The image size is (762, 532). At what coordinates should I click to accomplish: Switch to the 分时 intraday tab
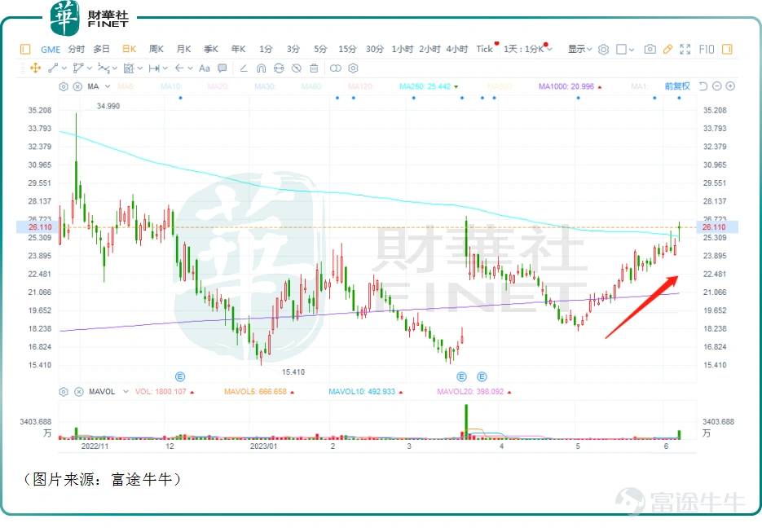coord(77,49)
